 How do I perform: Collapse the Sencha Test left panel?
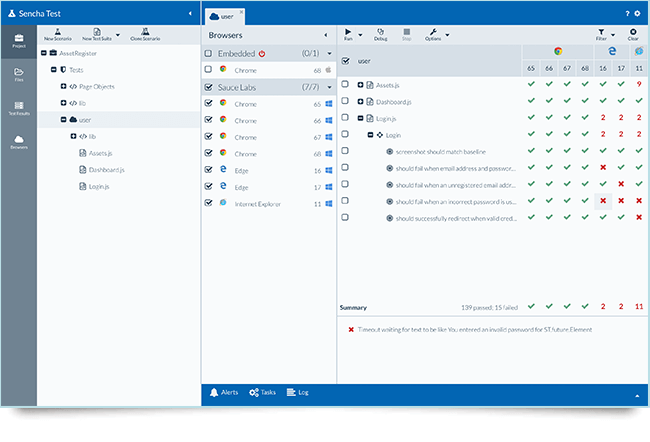pos(190,13)
